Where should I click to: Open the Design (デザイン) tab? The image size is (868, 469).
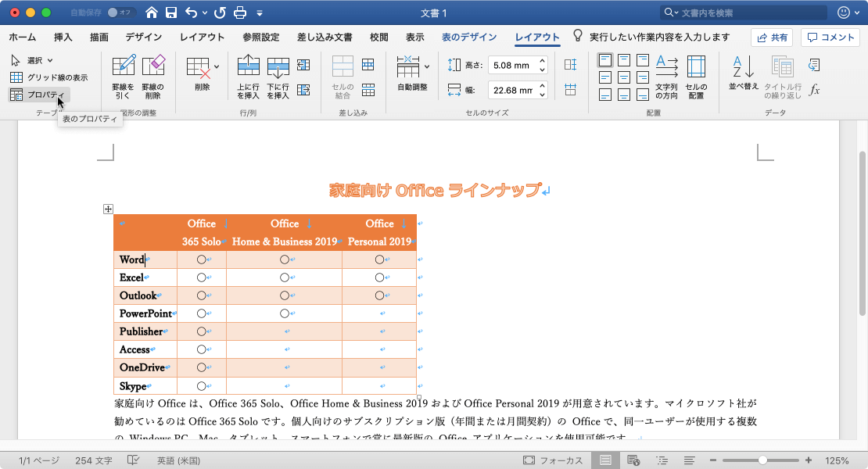point(143,37)
